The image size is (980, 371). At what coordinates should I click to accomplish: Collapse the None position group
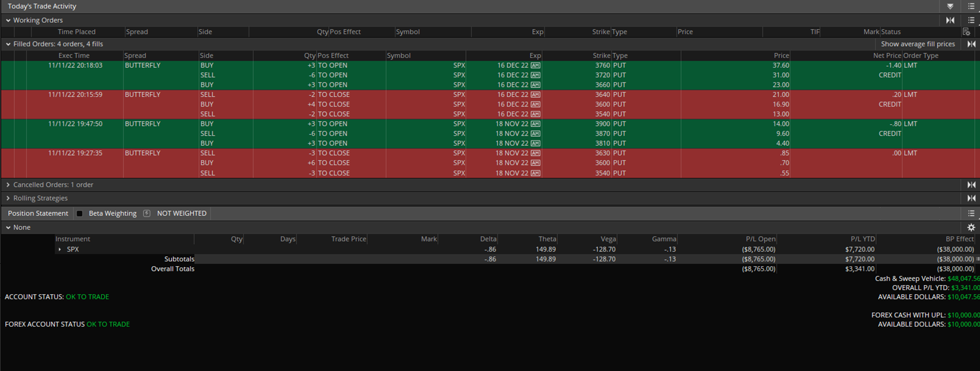pyautogui.click(x=8, y=228)
